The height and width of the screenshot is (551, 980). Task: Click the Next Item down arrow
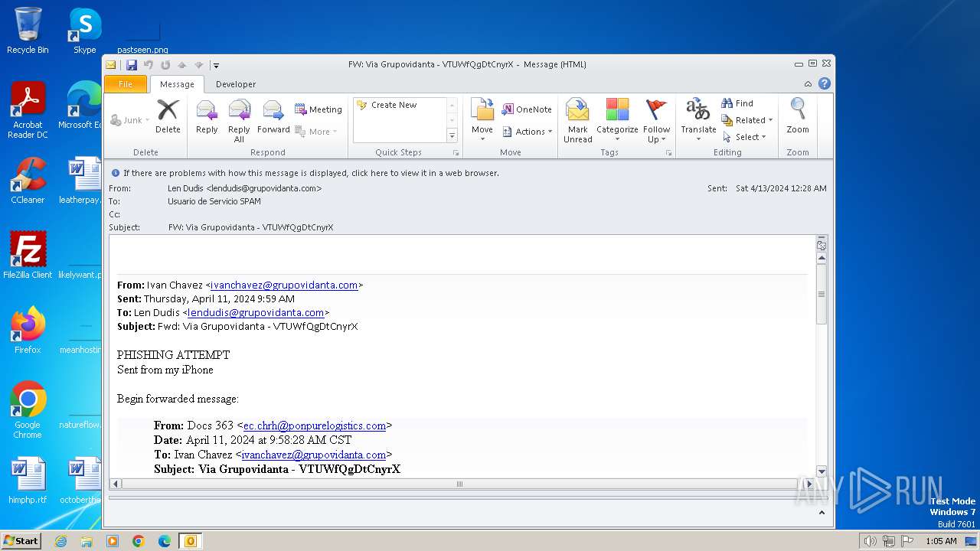(x=199, y=65)
